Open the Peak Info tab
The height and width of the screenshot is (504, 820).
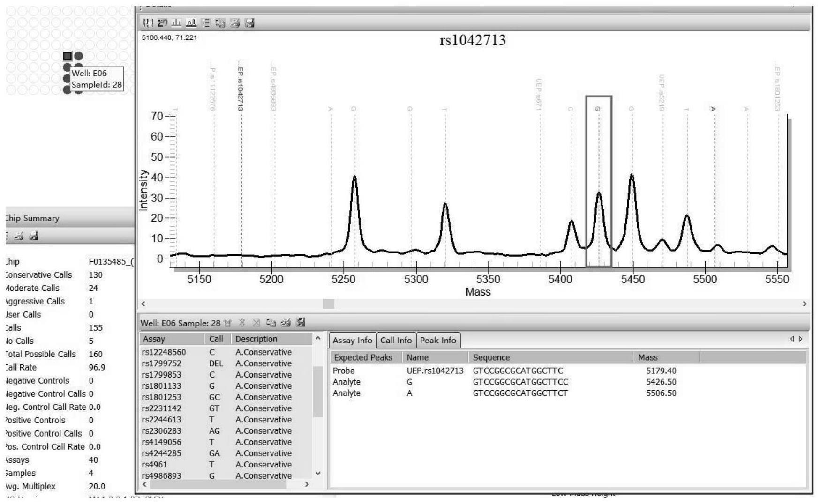(438, 340)
